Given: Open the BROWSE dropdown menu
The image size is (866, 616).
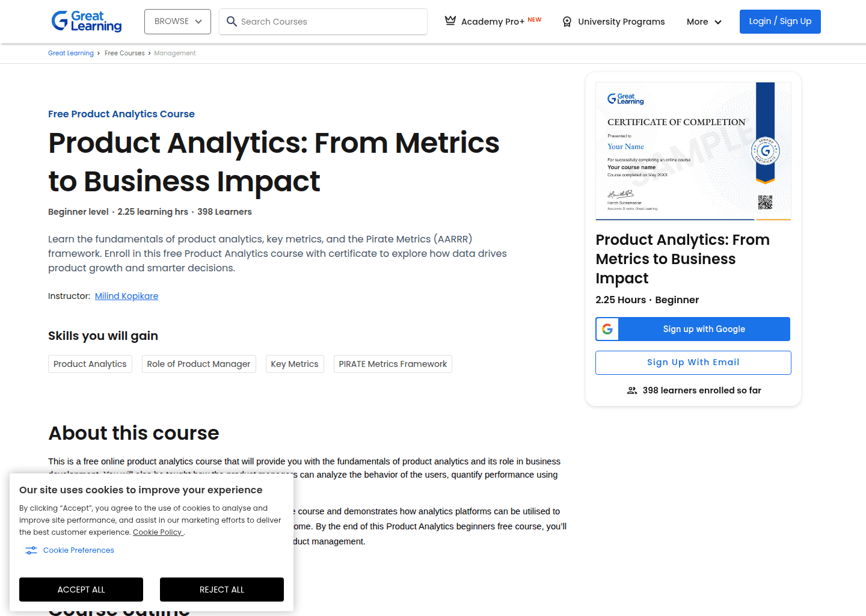Looking at the screenshot, I should [x=177, y=21].
